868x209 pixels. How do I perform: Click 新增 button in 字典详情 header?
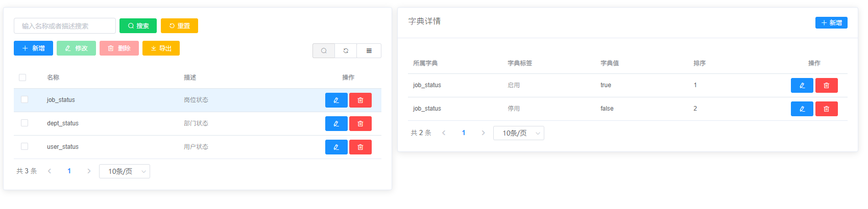coord(831,23)
